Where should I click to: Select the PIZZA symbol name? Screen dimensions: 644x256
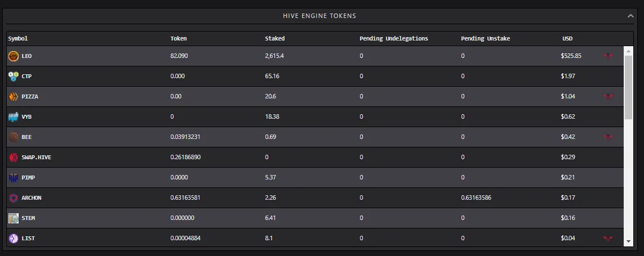click(30, 96)
